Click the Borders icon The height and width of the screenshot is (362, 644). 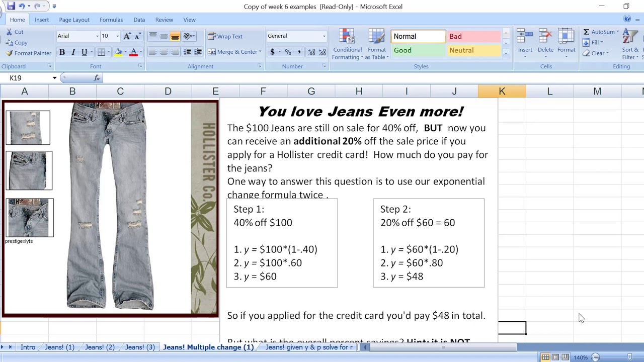pyautogui.click(x=101, y=52)
